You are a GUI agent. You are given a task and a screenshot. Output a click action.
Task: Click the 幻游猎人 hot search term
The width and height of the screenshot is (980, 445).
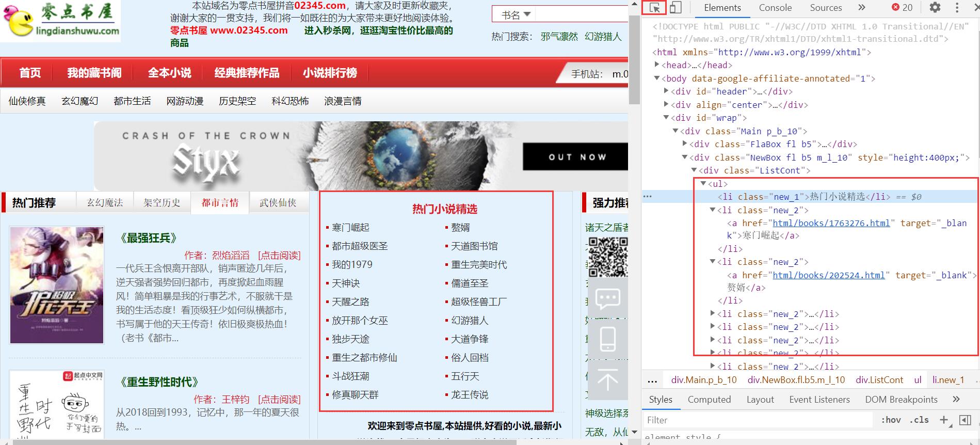click(x=603, y=36)
